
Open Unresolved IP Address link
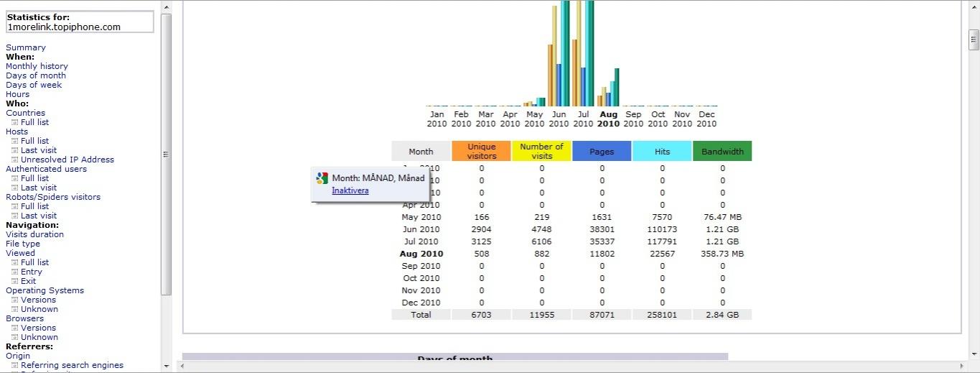coord(67,160)
